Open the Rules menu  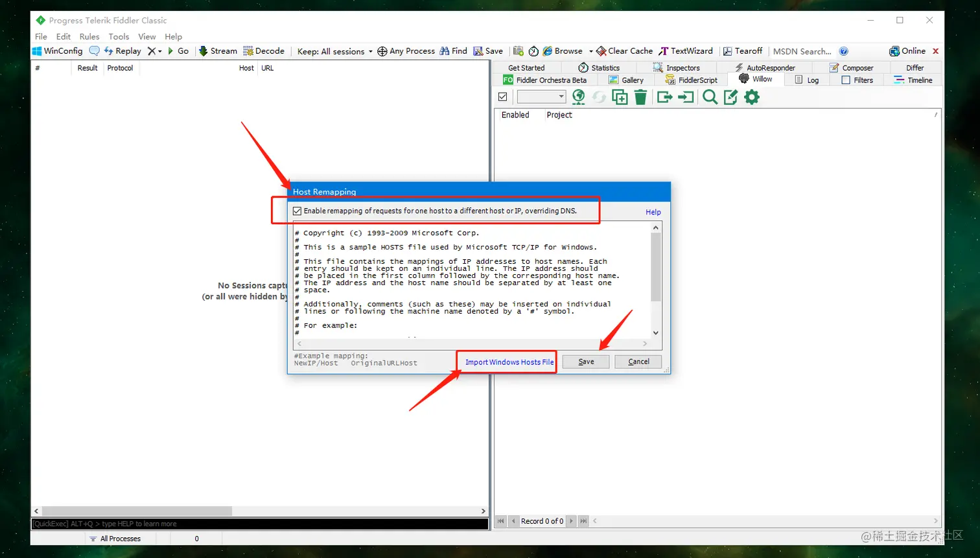tap(89, 36)
